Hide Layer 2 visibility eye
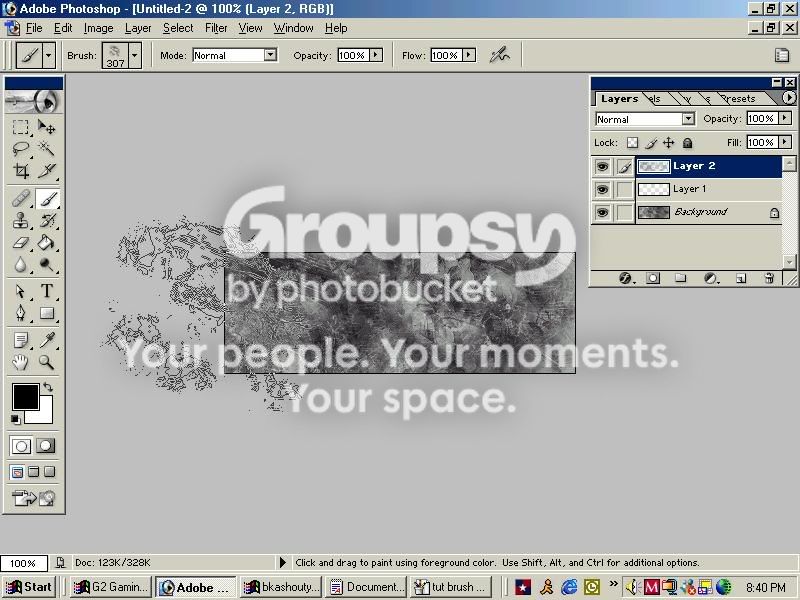This screenshot has width=800, height=600. pos(602,166)
